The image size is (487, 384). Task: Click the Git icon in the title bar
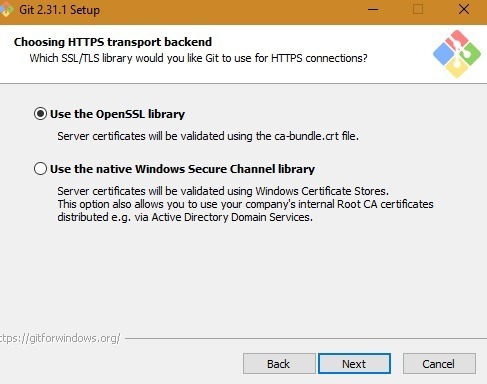(6, 9)
